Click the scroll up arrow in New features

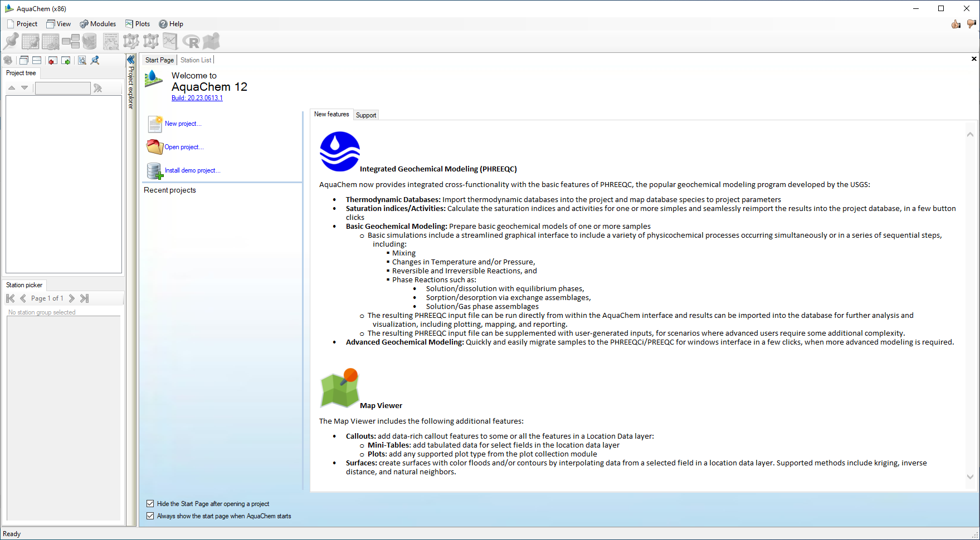pyautogui.click(x=970, y=135)
